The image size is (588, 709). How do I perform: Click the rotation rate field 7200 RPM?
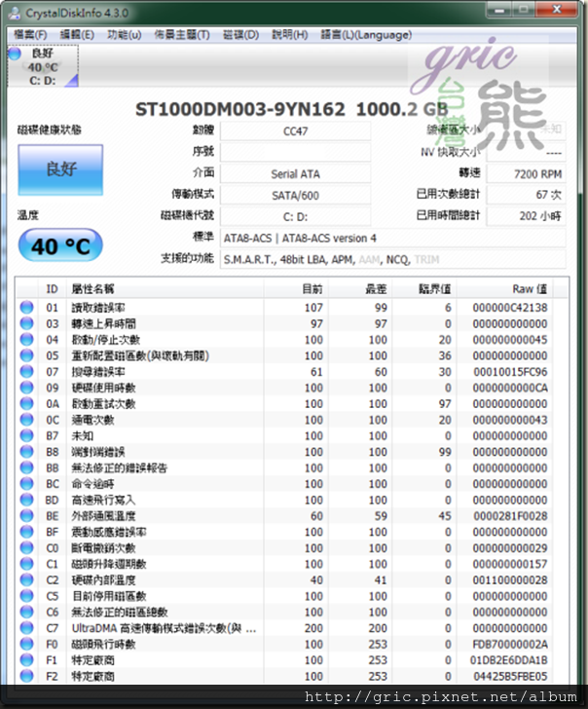coord(526,173)
